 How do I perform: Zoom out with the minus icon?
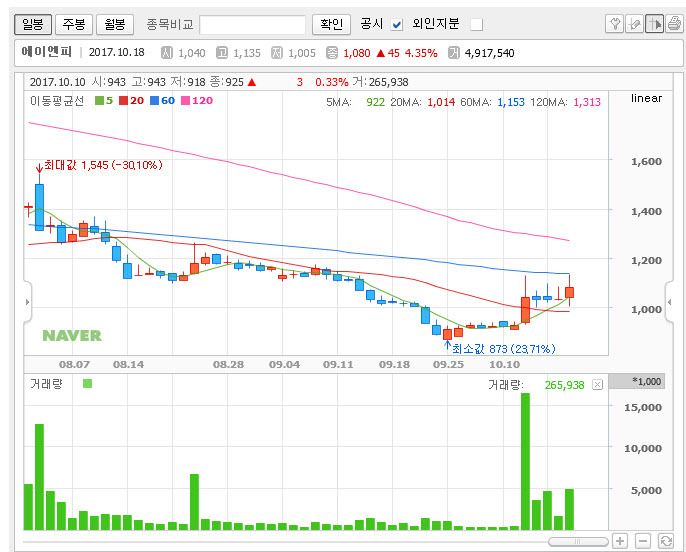(643, 541)
